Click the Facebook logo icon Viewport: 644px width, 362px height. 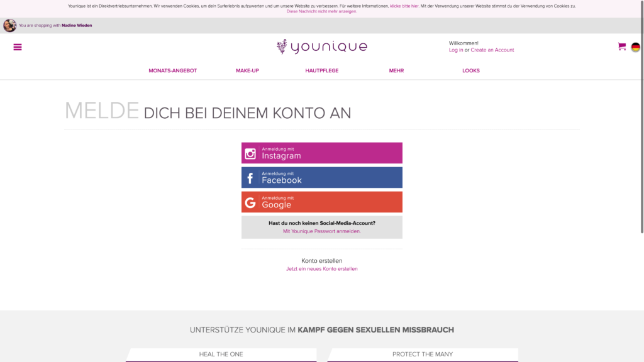(x=250, y=178)
